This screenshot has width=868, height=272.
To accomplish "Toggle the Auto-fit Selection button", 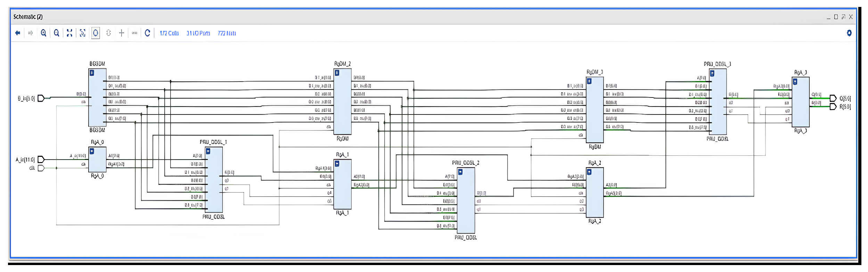I will click(x=96, y=33).
